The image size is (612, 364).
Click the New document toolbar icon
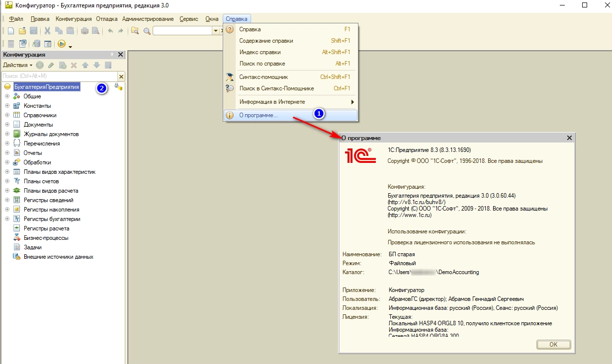[x=11, y=31]
